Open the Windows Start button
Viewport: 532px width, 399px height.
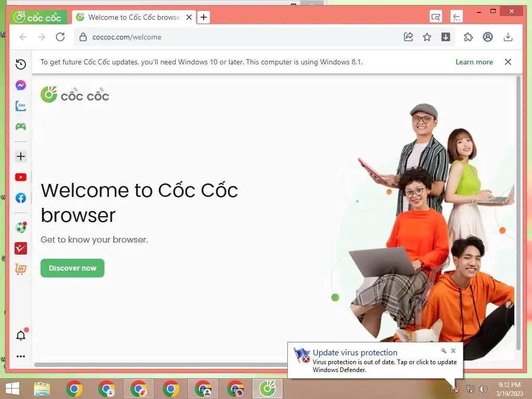tap(12, 389)
